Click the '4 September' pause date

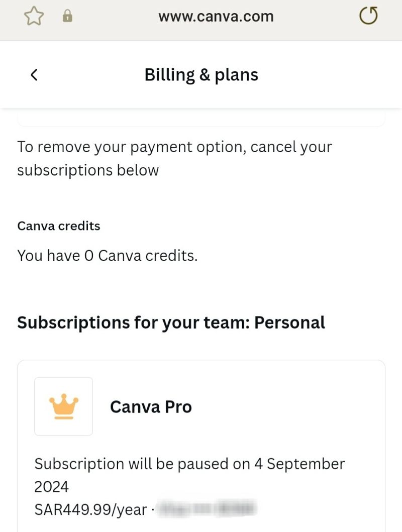[x=299, y=464]
